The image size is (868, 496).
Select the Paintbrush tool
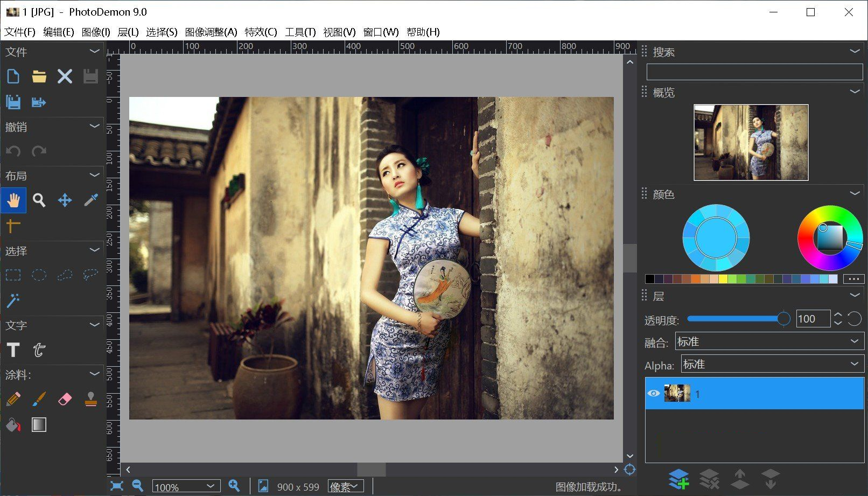[x=39, y=399]
